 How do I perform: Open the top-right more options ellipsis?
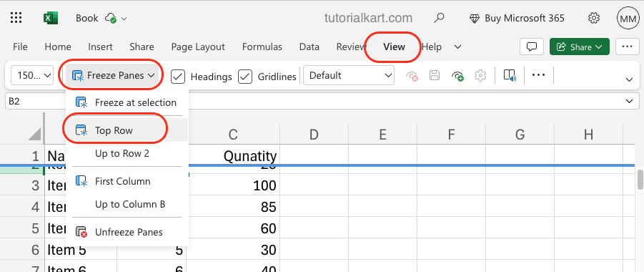(627, 47)
